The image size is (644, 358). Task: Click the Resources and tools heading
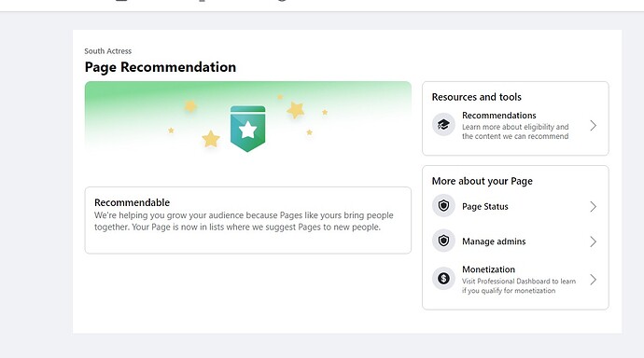(x=476, y=97)
